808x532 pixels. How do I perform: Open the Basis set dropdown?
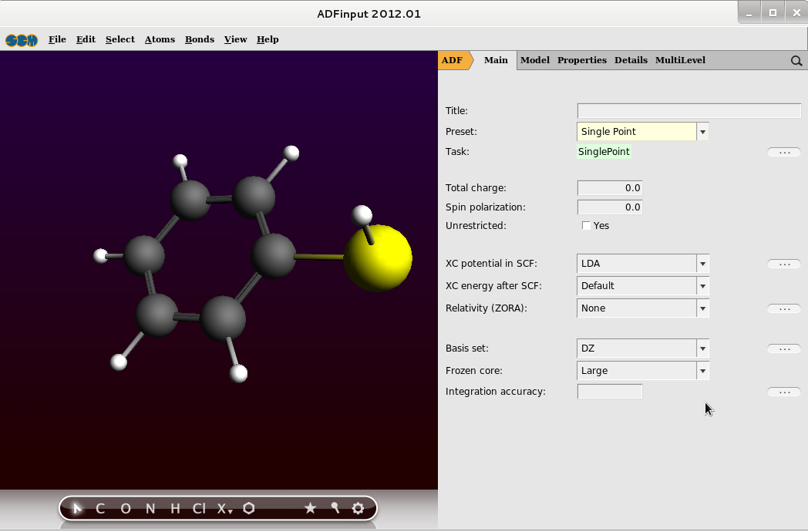tap(702, 348)
